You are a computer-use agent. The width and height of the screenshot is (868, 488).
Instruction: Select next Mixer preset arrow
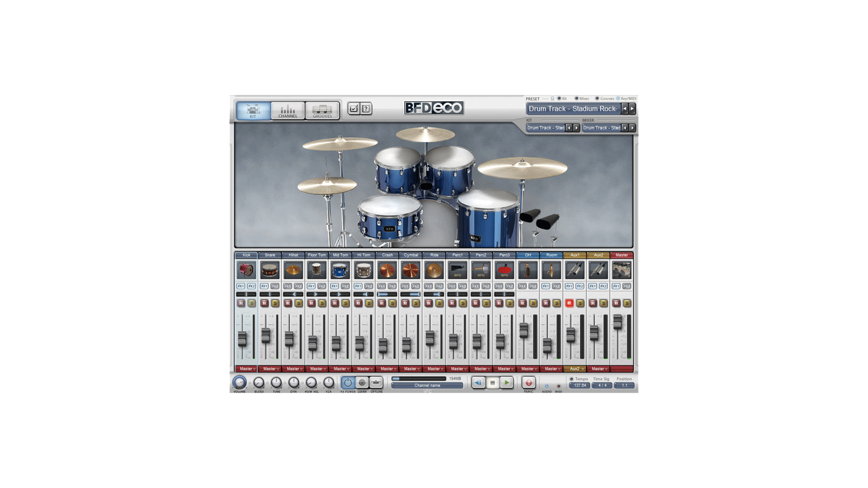point(633,128)
